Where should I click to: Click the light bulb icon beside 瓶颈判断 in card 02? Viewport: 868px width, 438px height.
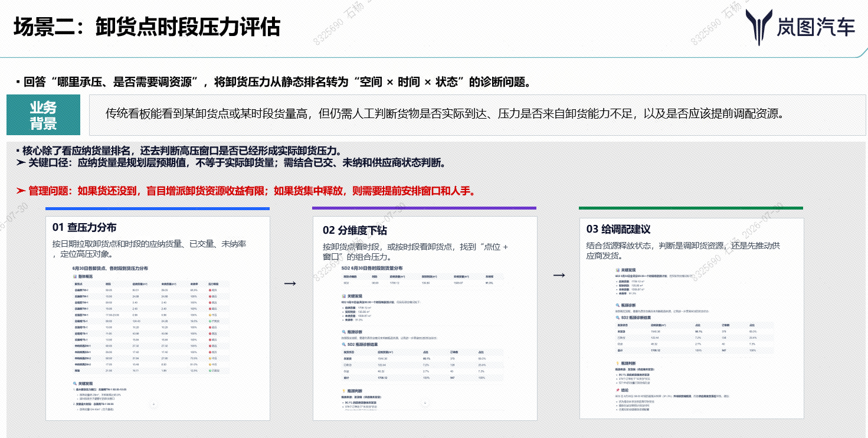344,391
